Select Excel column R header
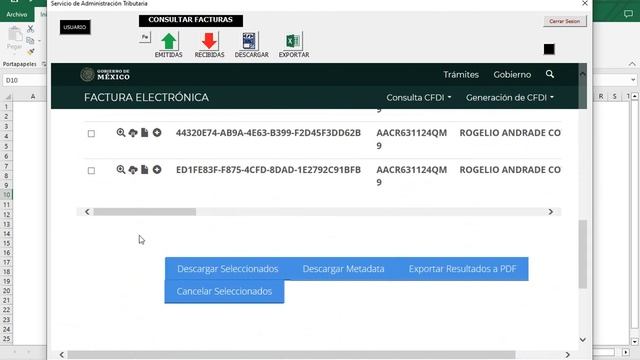 (x=601, y=97)
